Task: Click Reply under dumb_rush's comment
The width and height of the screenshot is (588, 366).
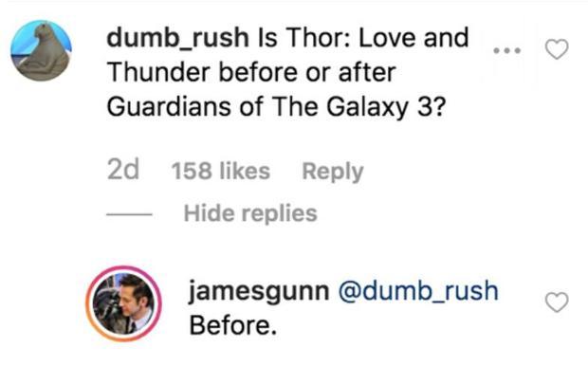Action: point(333,172)
